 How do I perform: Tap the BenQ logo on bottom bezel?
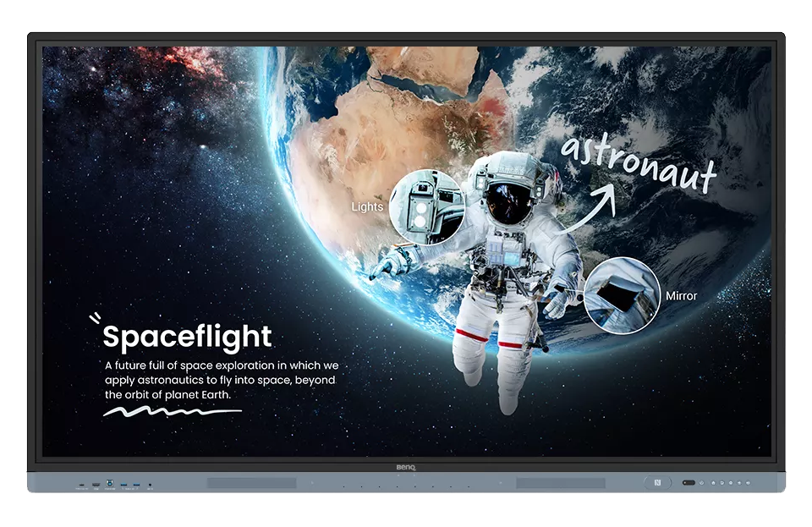[x=407, y=466]
